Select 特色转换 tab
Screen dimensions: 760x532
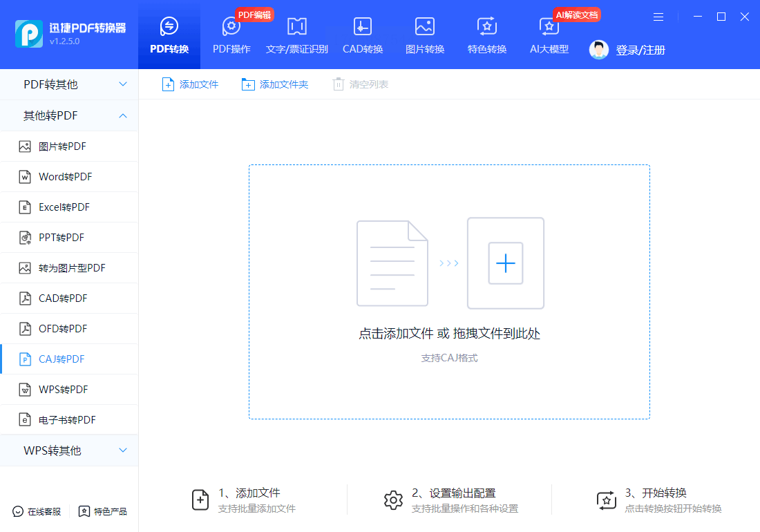click(x=486, y=35)
